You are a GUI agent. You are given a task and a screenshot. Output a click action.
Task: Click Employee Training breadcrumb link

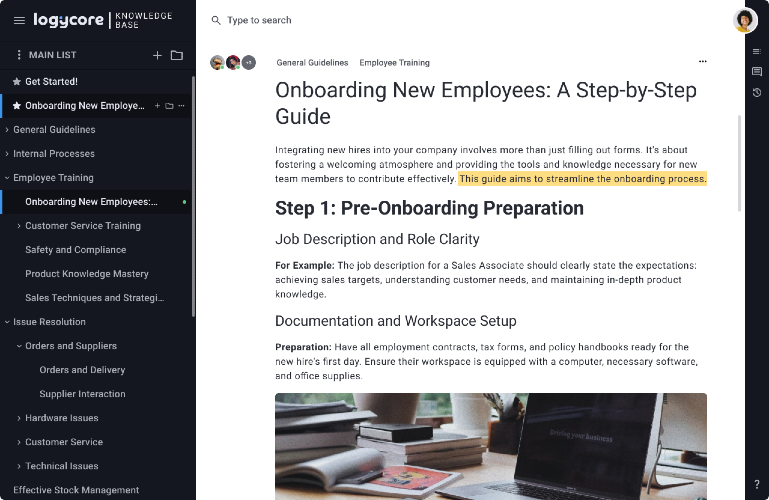(394, 63)
